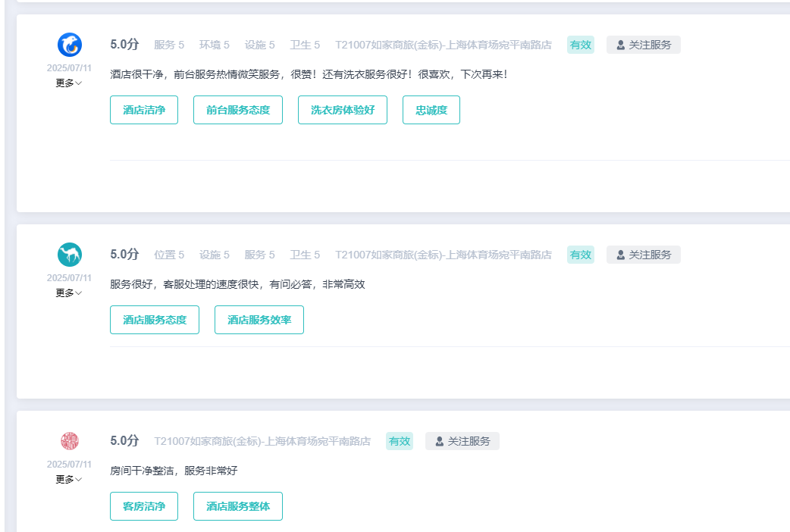Click person icon in third review's 关注服务
Screen dimensions: 790x532
(439, 441)
